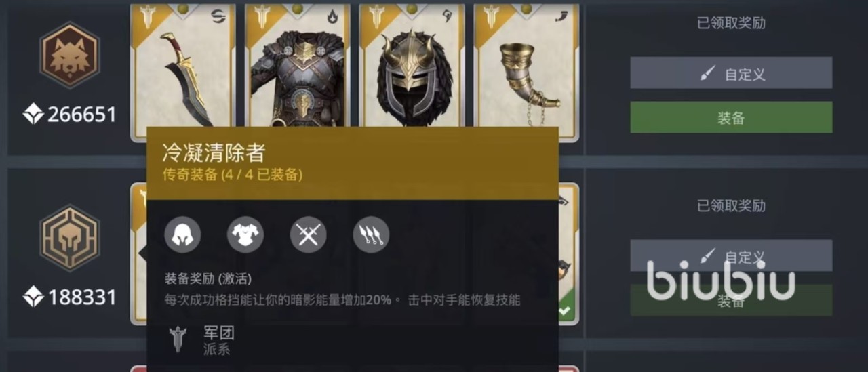Tap the helmet slot icon in the tooltip

coord(182,235)
